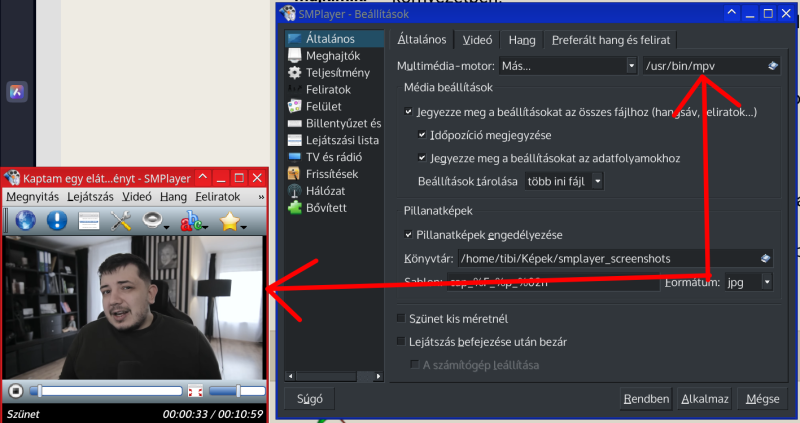800x423 pixels.
Task: Click the Súgó button
Action: (310, 399)
